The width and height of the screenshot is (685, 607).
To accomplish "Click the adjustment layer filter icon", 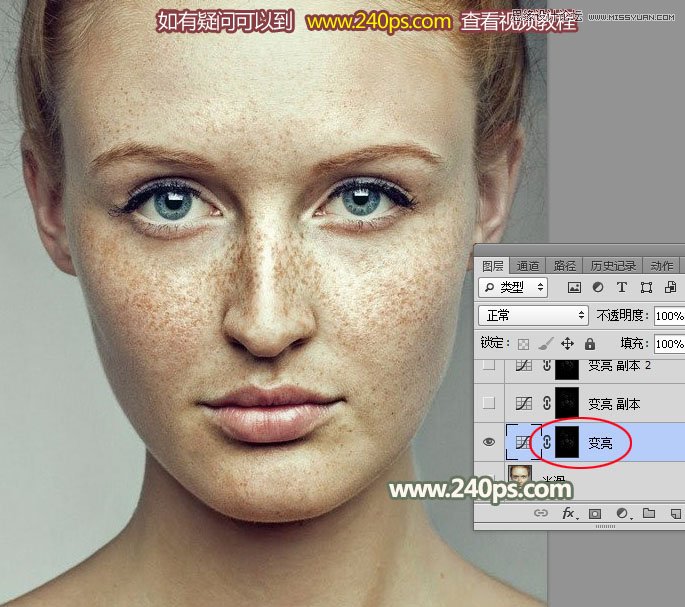I will 597,287.
